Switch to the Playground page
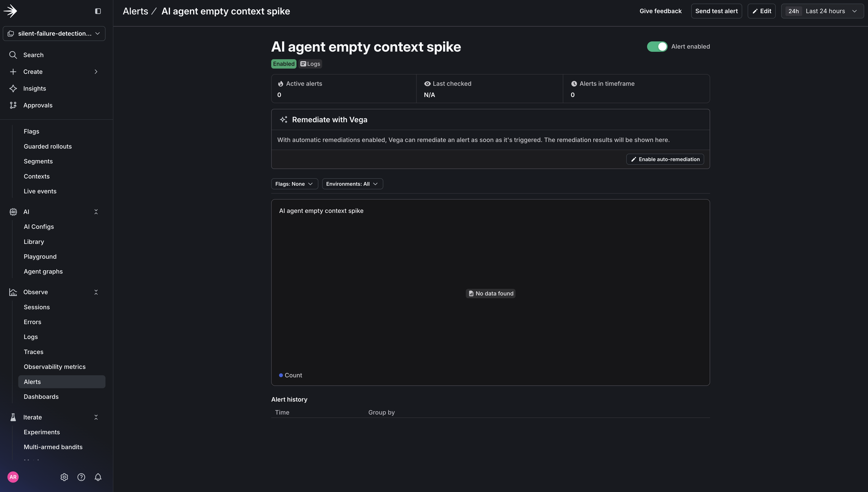Viewport: 868px width, 492px height. tap(40, 256)
